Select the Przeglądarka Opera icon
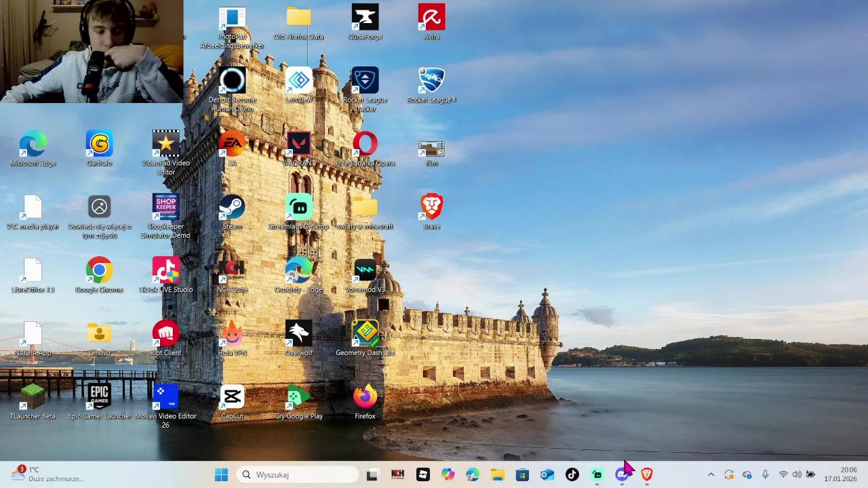Image resolution: width=868 pixels, height=488 pixels. [x=365, y=149]
